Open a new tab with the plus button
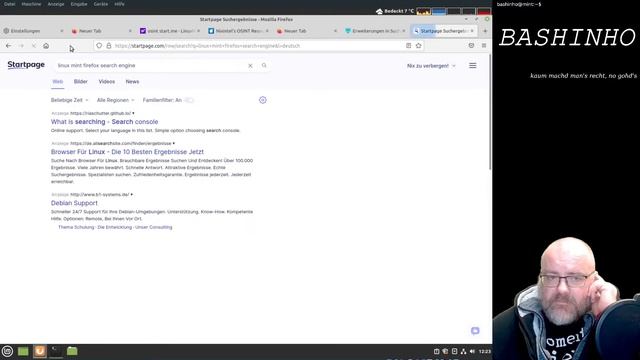This screenshot has width=640, height=360. point(485,31)
